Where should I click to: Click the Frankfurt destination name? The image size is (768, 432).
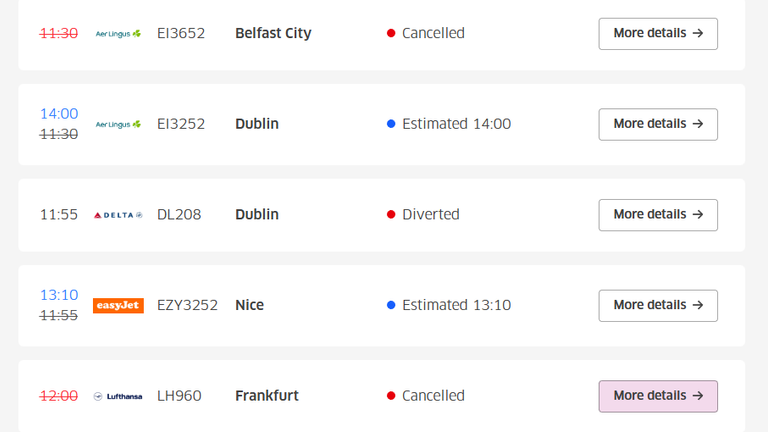tap(266, 396)
